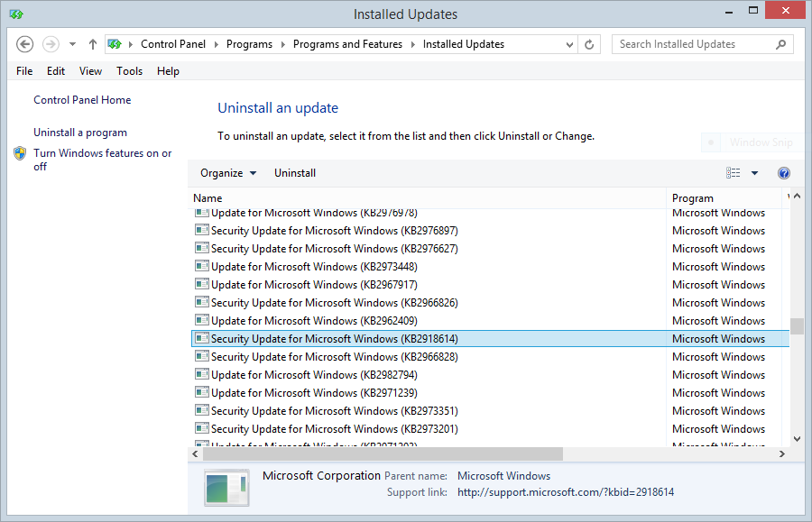Click the address bar Control Panel icon
This screenshot has height=522, width=812.
(x=115, y=44)
